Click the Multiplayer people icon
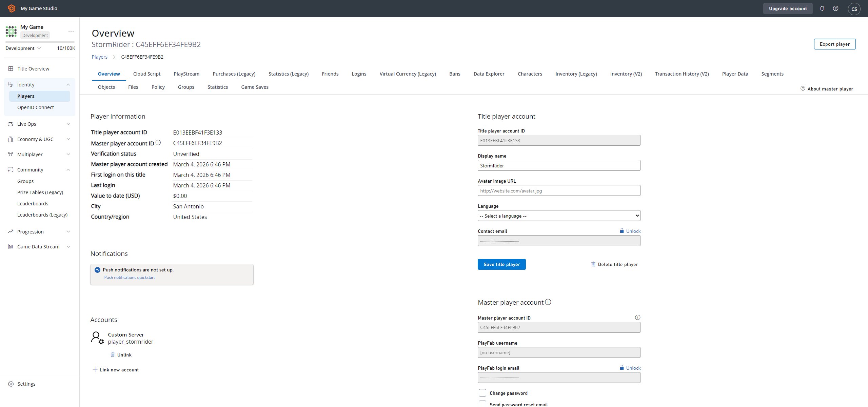868x407 pixels. (11, 155)
